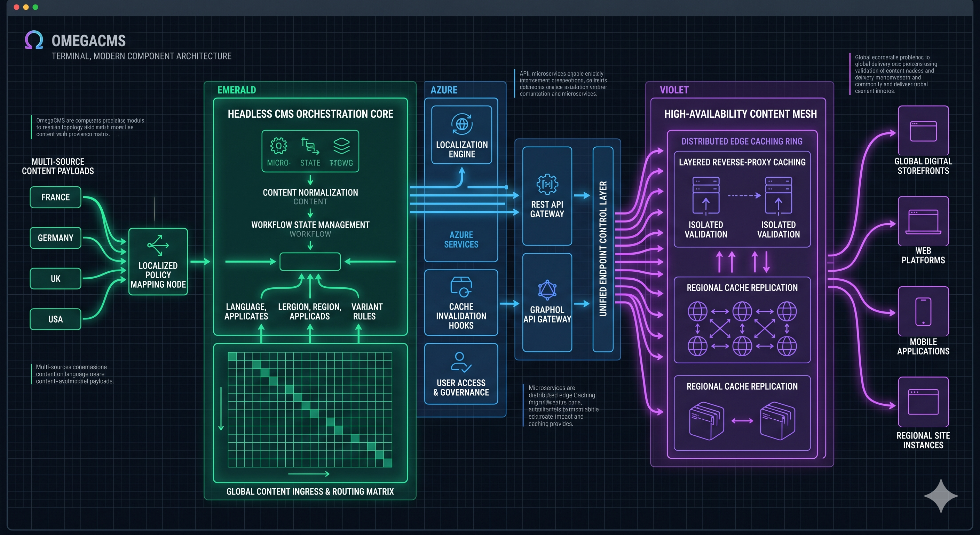The height and width of the screenshot is (535, 980).
Task: Click the top-middle globe in Regional Cache Replication
Action: [742, 311]
